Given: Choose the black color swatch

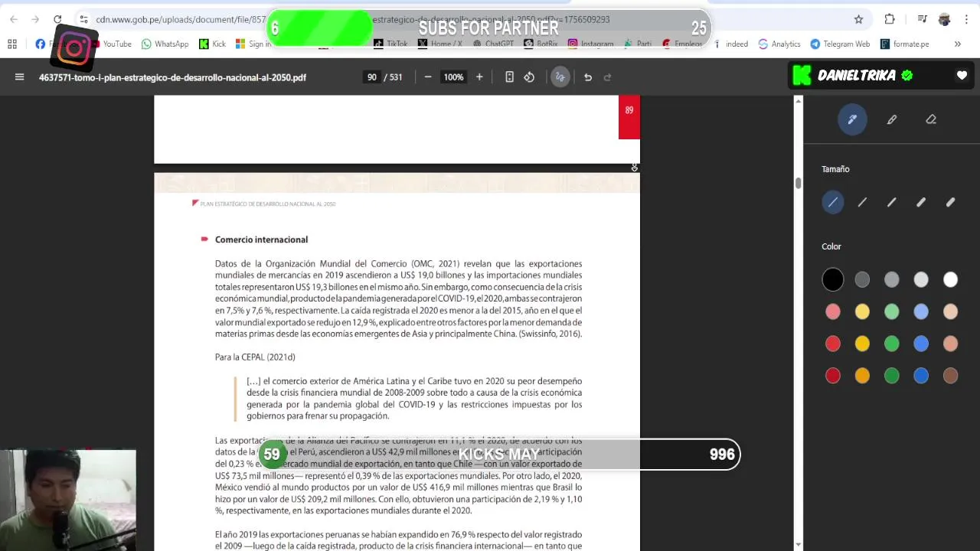Looking at the screenshot, I should [x=833, y=280].
